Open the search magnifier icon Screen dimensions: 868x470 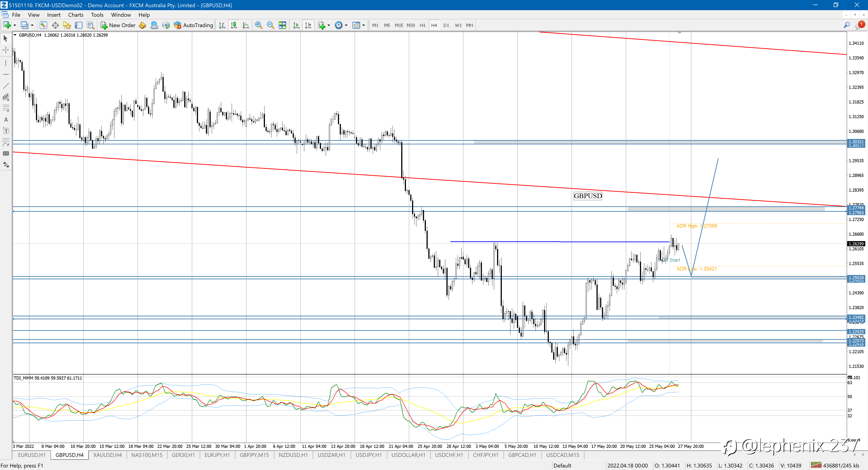coord(846,25)
